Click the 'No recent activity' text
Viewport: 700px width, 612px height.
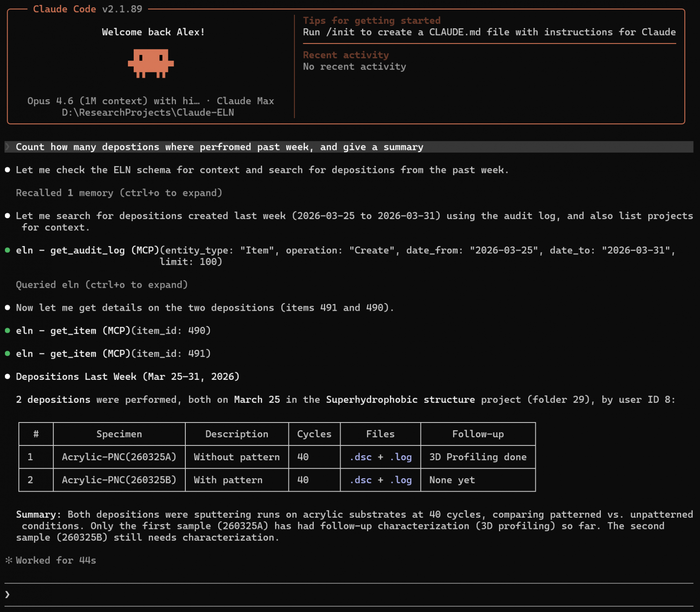(354, 66)
